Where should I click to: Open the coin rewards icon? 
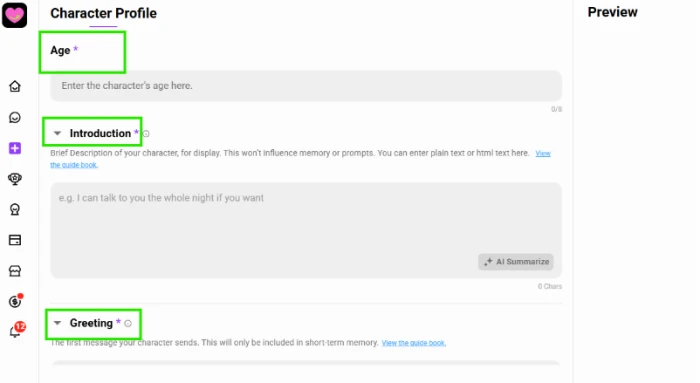coord(16,301)
